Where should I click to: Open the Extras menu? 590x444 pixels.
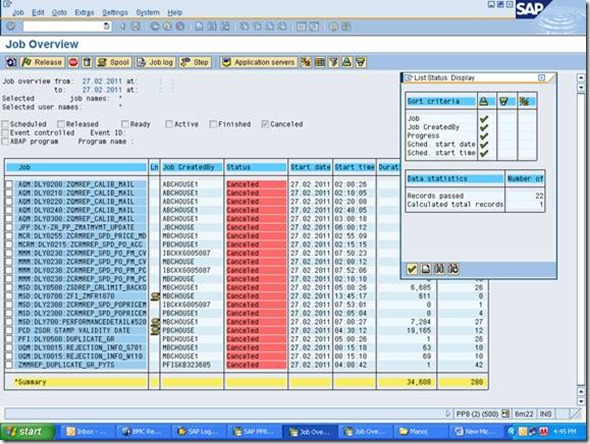(84, 12)
